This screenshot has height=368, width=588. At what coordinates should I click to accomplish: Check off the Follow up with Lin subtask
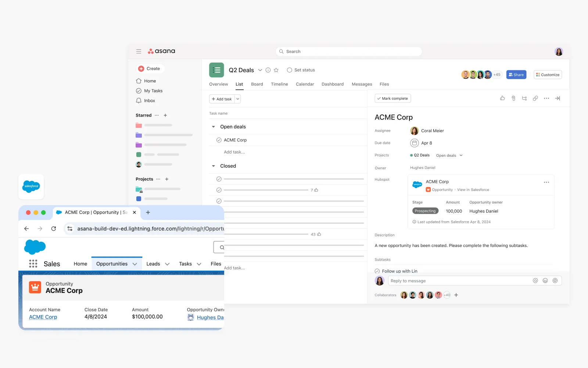click(x=377, y=271)
